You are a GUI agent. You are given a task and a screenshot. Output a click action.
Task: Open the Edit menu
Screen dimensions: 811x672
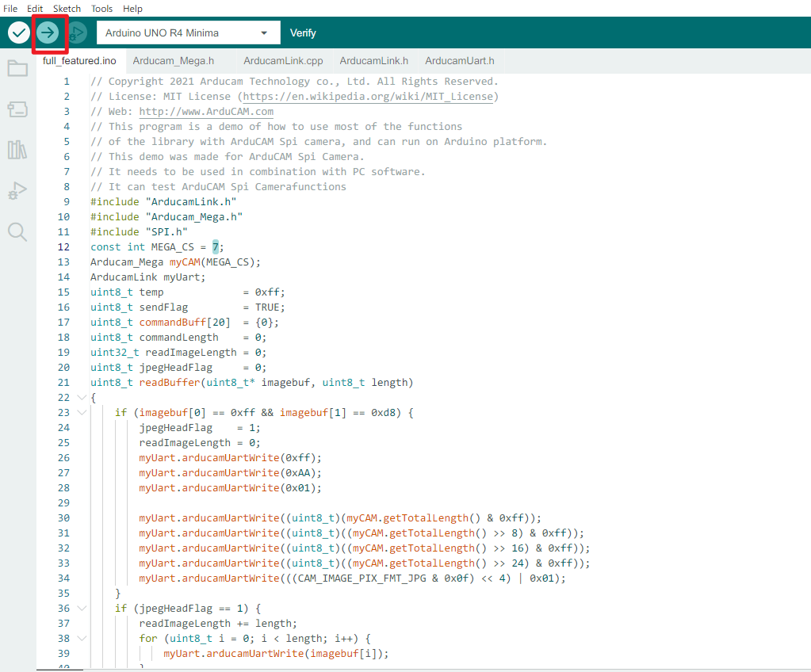coord(35,8)
